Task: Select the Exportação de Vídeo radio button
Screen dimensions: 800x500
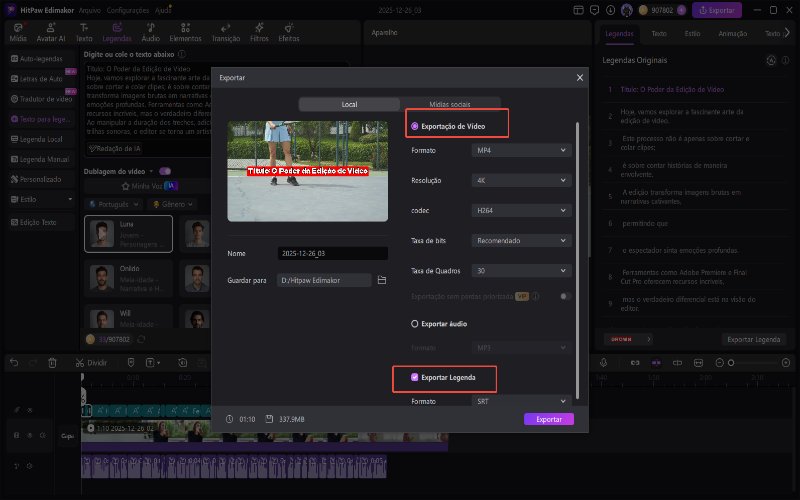Action: point(414,126)
